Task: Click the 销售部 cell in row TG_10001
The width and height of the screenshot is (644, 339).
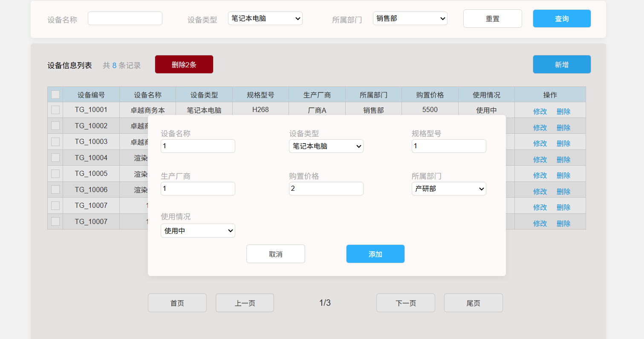Action: (373, 110)
